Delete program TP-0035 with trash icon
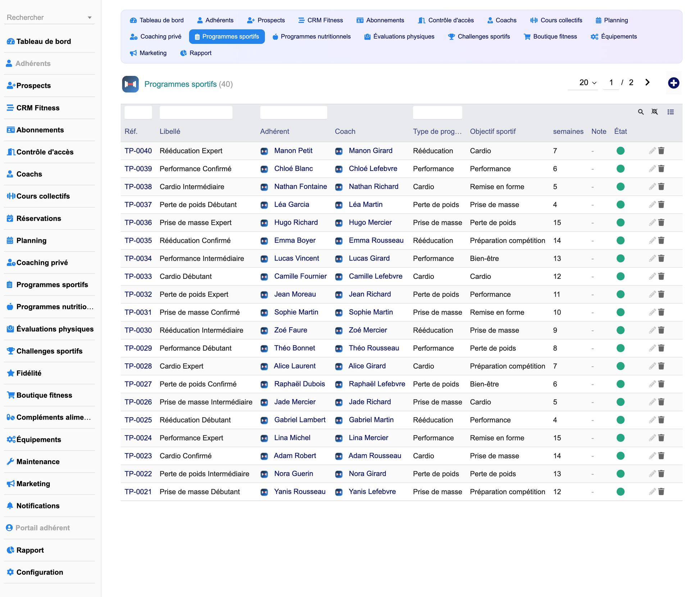The height and width of the screenshot is (597, 700). pos(661,240)
